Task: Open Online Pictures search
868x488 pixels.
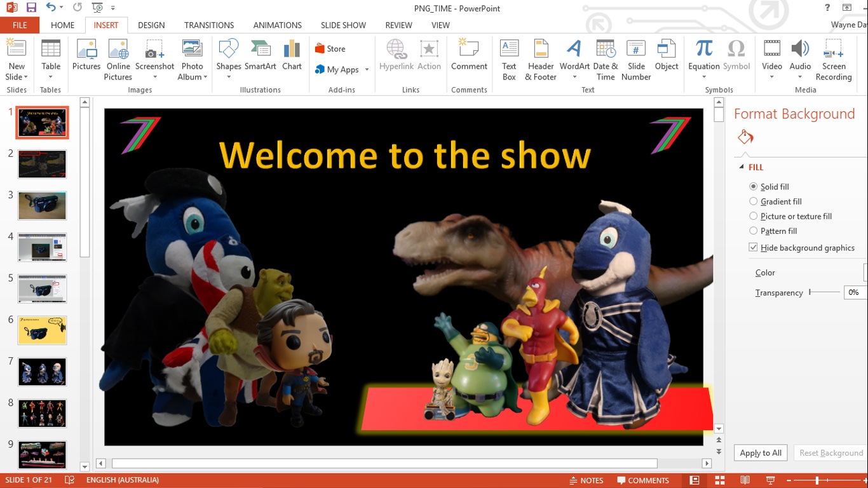Action: (118, 60)
